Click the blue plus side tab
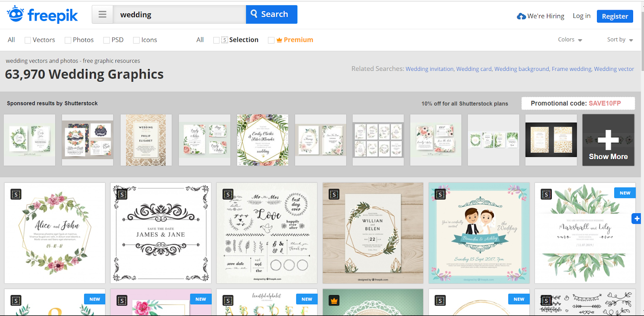The height and width of the screenshot is (316, 644). point(636,219)
